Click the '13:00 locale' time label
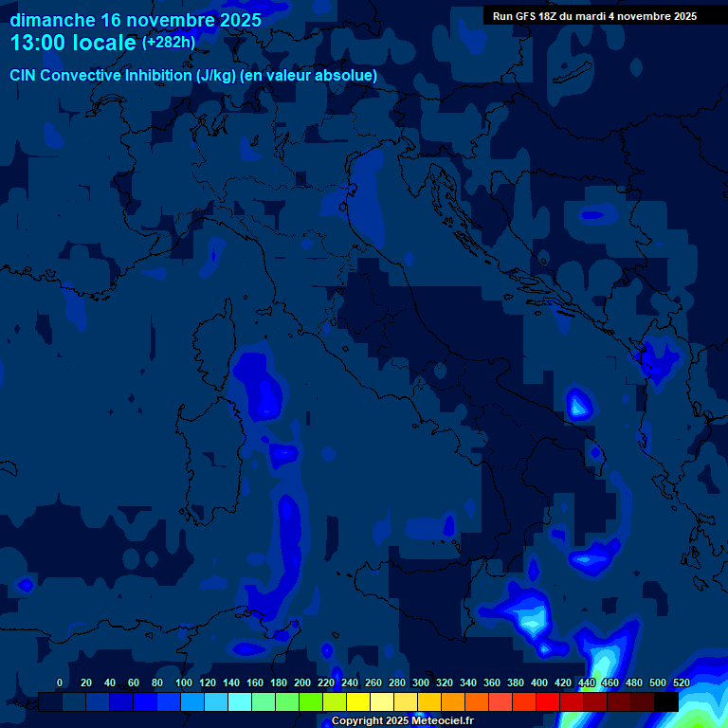Viewport: 728px width, 728px height. pos(73,43)
